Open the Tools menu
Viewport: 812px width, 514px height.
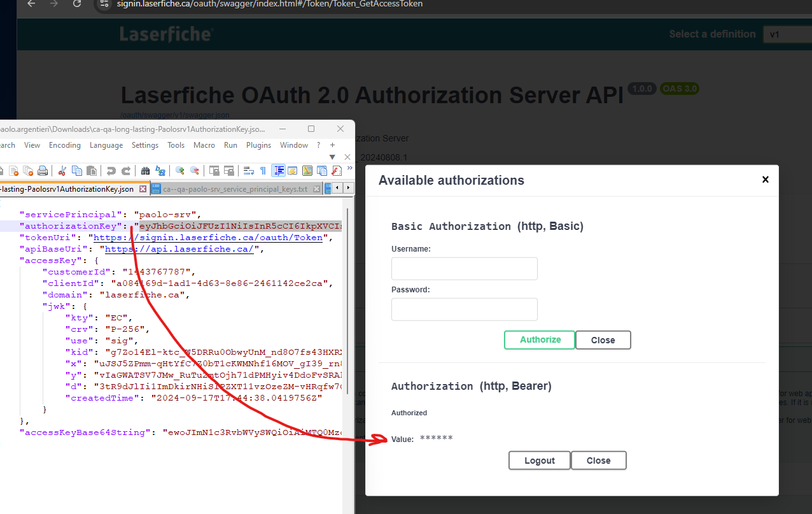(176, 145)
